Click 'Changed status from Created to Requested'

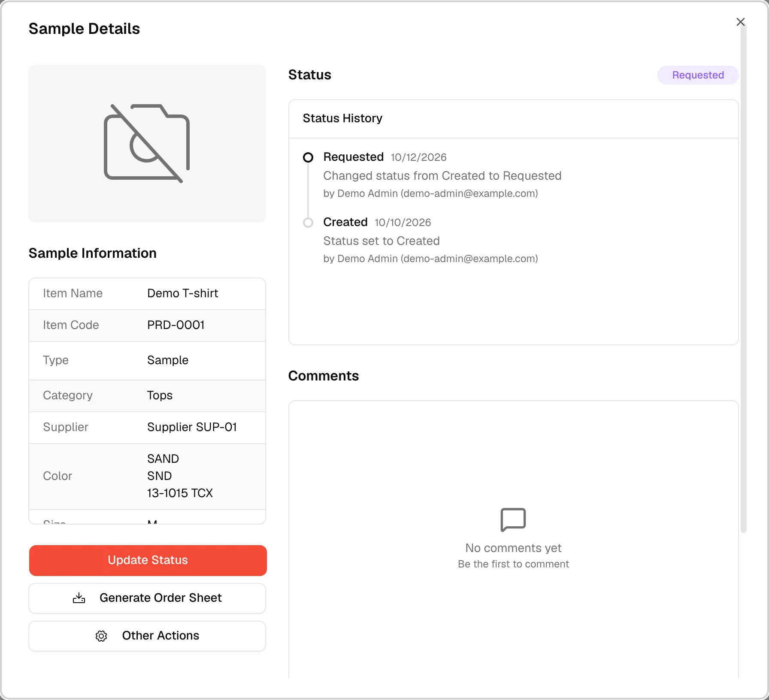[442, 176]
